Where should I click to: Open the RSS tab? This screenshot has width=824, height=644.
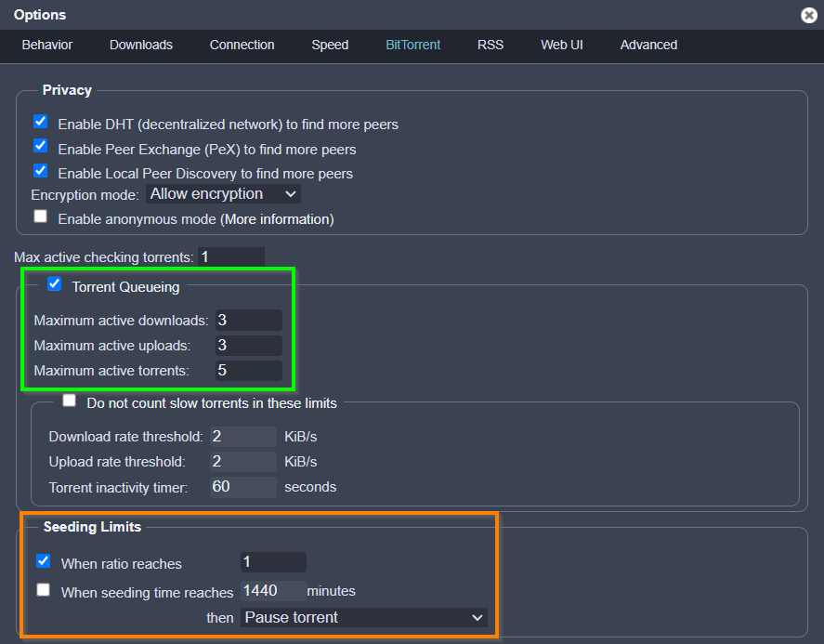(490, 45)
